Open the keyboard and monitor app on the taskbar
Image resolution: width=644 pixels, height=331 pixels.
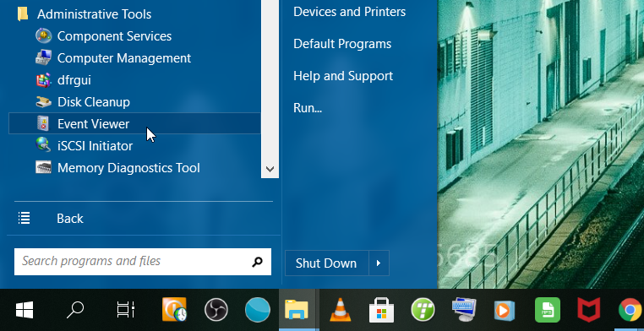tap(464, 310)
